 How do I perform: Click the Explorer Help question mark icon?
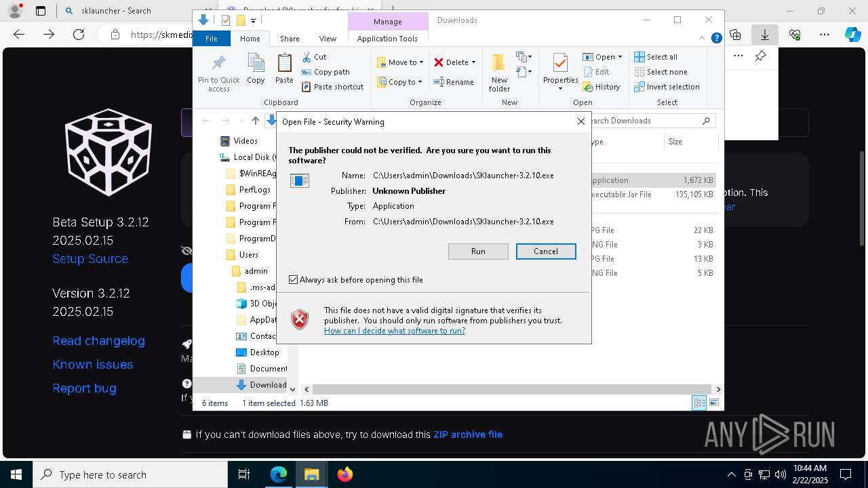point(716,39)
